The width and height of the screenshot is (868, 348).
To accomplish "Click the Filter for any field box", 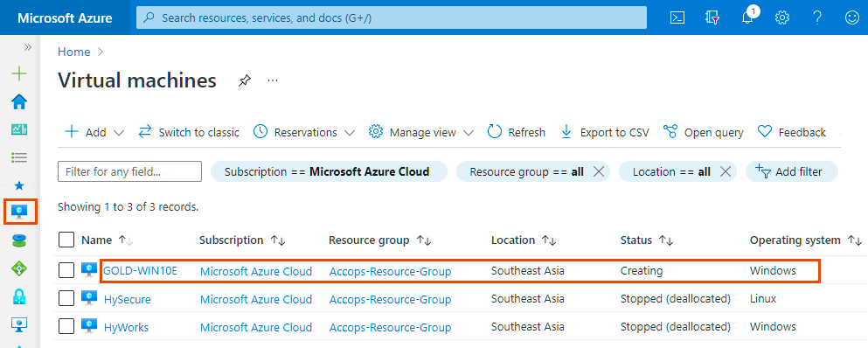I will click(129, 171).
